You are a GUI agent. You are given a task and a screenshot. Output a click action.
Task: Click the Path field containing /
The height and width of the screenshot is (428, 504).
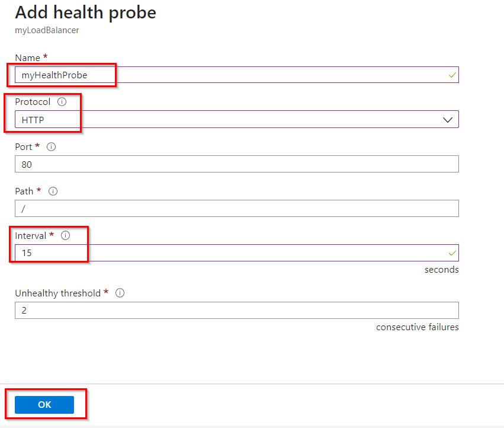pyautogui.click(x=237, y=208)
